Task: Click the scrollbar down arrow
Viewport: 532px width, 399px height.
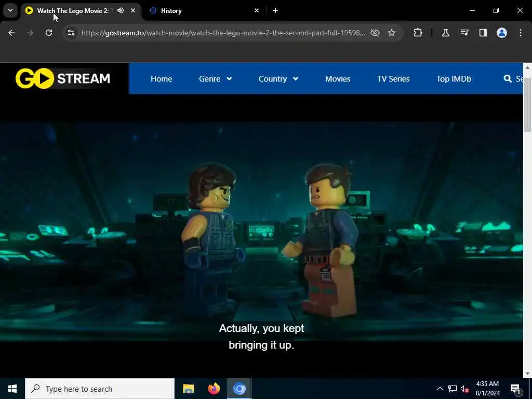Action: [527, 374]
